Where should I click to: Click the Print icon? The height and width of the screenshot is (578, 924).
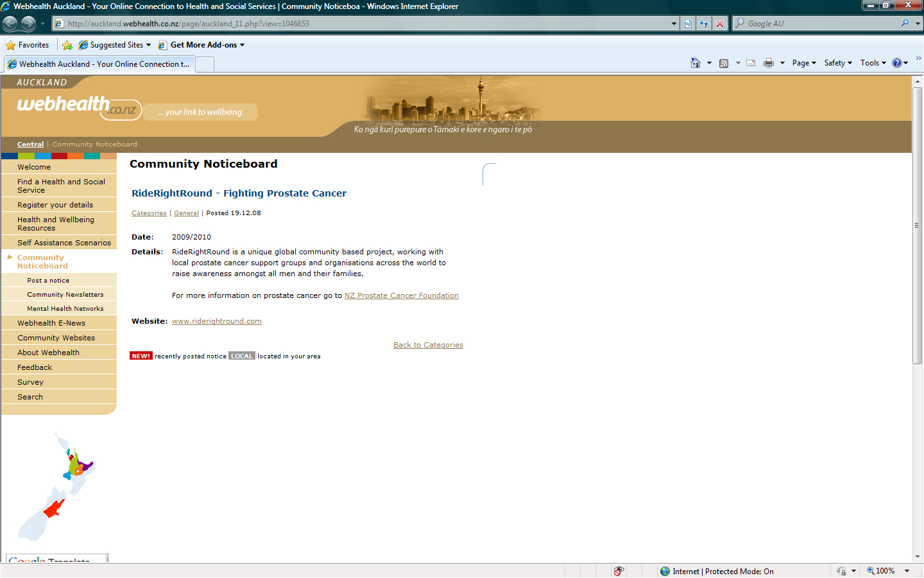click(769, 63)
